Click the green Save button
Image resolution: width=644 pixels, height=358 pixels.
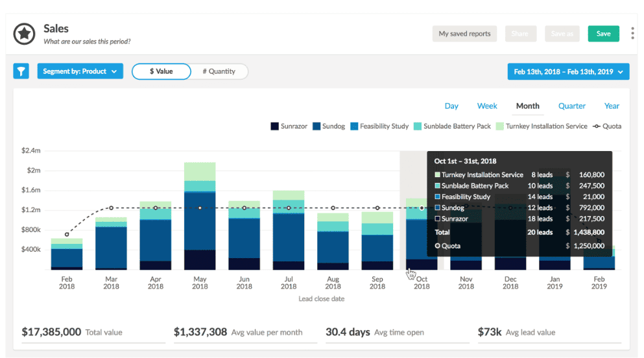603,34
